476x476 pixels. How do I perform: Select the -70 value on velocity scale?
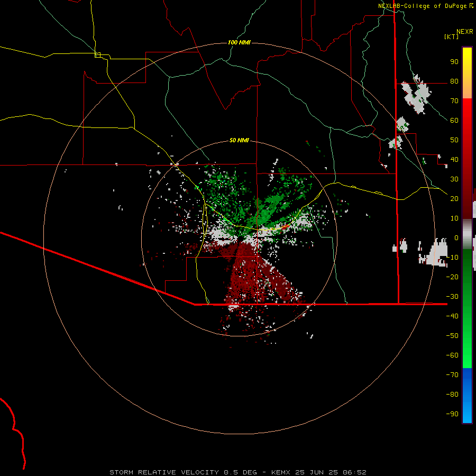(x=452, y=375)
